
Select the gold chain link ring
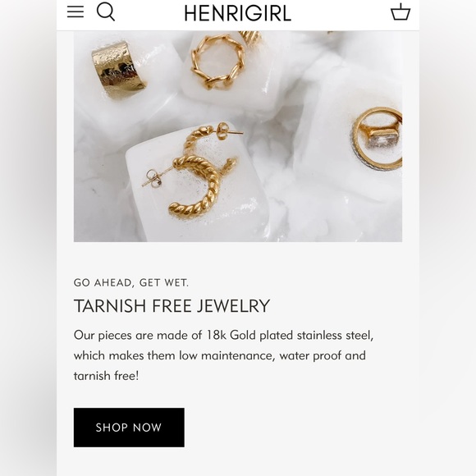click(x=218, y=62)
